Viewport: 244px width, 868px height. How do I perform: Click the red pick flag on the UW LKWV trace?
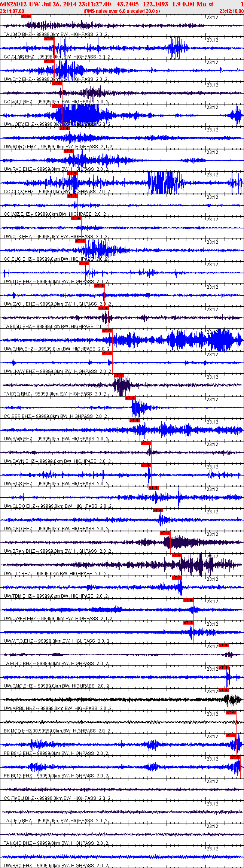(107, 353)
